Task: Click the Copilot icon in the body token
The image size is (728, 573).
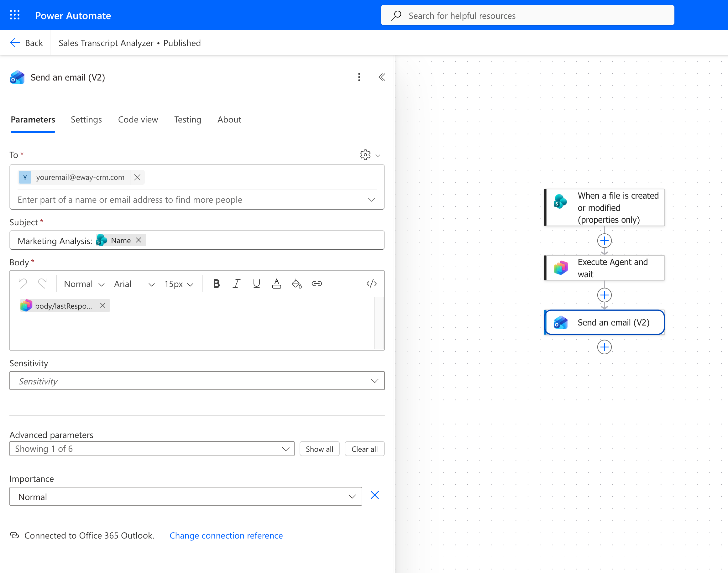Action: pyautogui.click(x=26, y=306)
